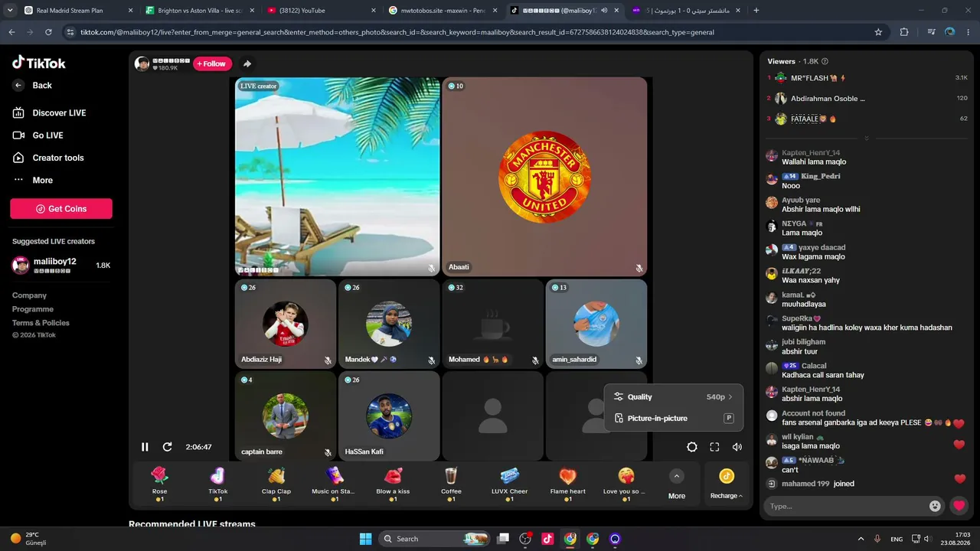Click the taskbar Search box
The height and width of the screenshot is (551, 980).
click(435, 539)
